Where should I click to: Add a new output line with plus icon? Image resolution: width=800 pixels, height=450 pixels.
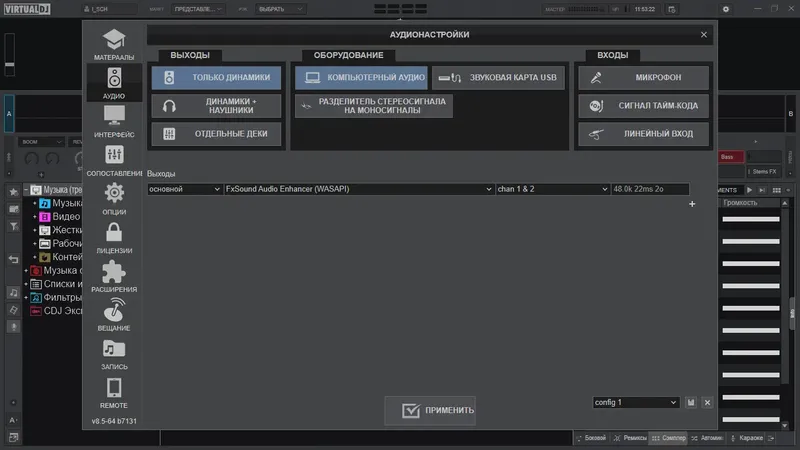click(692, 204)
